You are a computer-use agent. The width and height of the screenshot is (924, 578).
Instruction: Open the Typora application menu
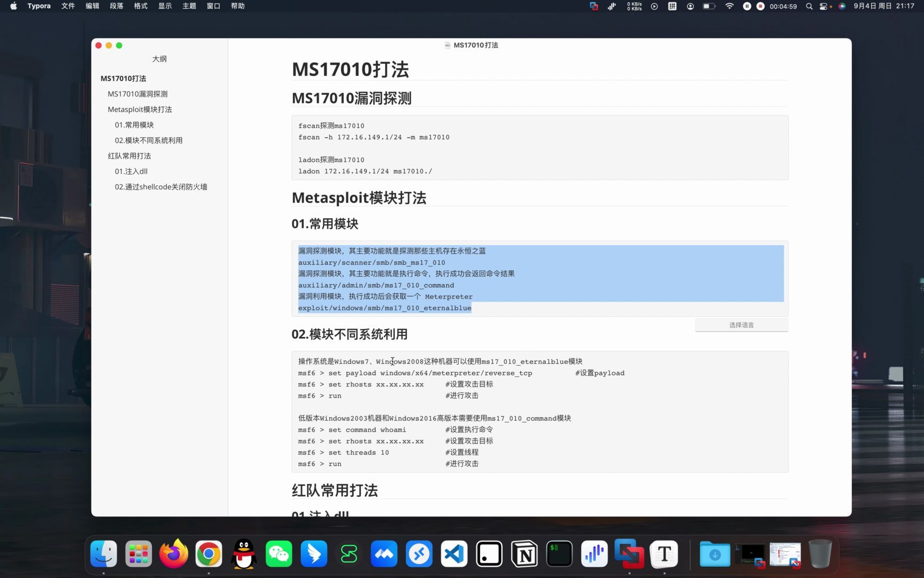point(39,6)
